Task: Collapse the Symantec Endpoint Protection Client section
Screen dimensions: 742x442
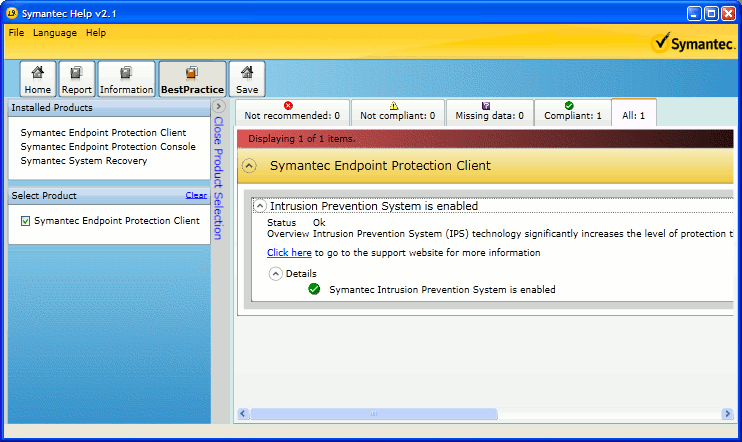Action: click(249, 166)
